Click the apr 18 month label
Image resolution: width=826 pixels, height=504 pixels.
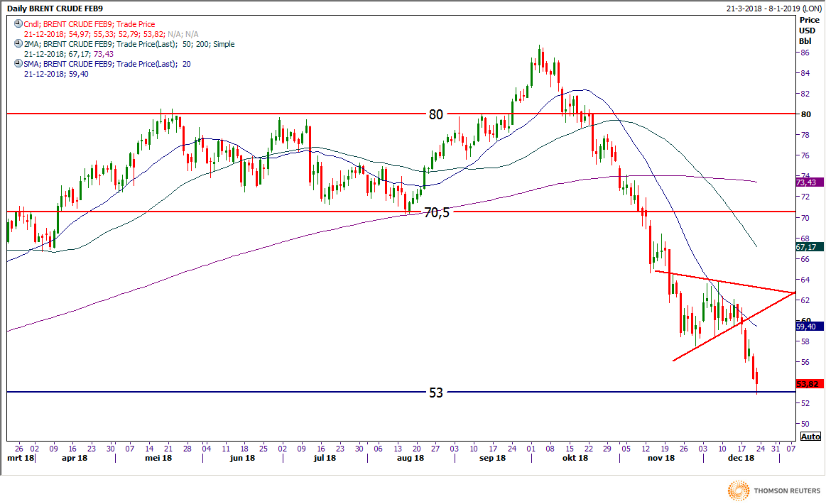point(75,458)
